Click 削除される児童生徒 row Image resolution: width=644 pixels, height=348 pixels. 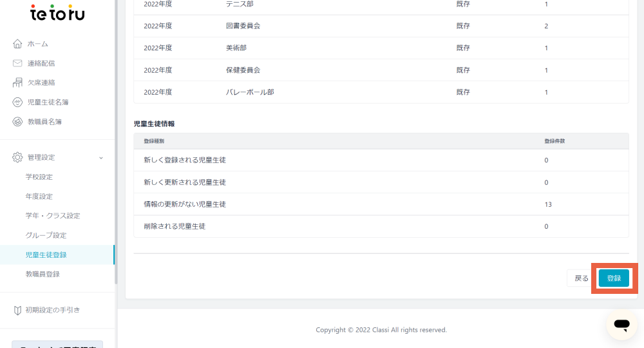pyautogui.click(x=381, y=226)
